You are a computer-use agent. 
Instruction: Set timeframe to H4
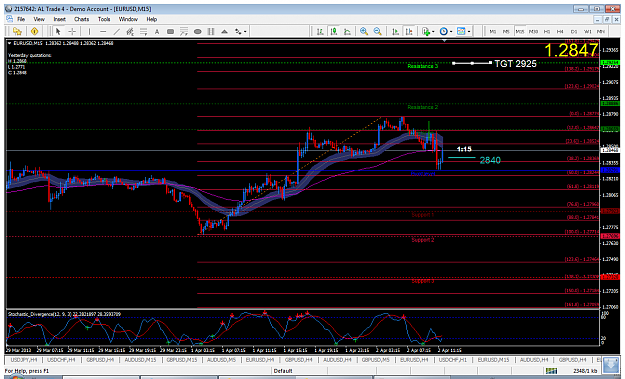[560, 31]
